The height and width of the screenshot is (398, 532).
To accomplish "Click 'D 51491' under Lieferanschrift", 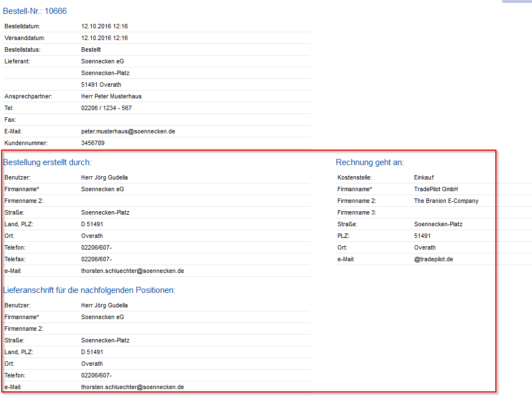I will pyautogui.click(x=92, y=352).
